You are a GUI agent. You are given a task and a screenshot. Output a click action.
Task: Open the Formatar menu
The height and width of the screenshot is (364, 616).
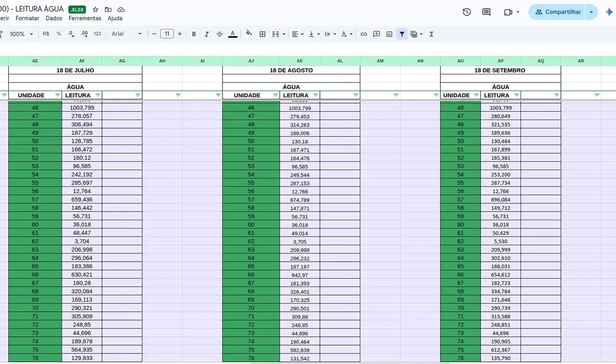(27, 18)
